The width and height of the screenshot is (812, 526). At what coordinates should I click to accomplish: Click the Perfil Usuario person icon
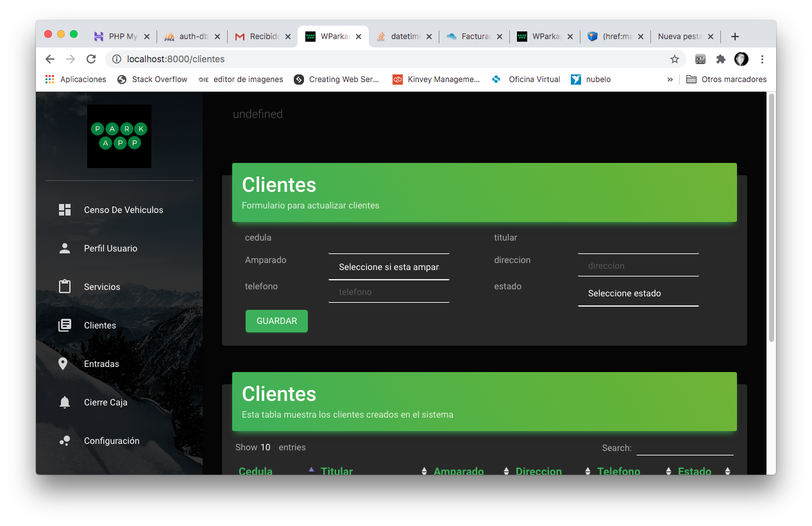(x=64, y=248)
